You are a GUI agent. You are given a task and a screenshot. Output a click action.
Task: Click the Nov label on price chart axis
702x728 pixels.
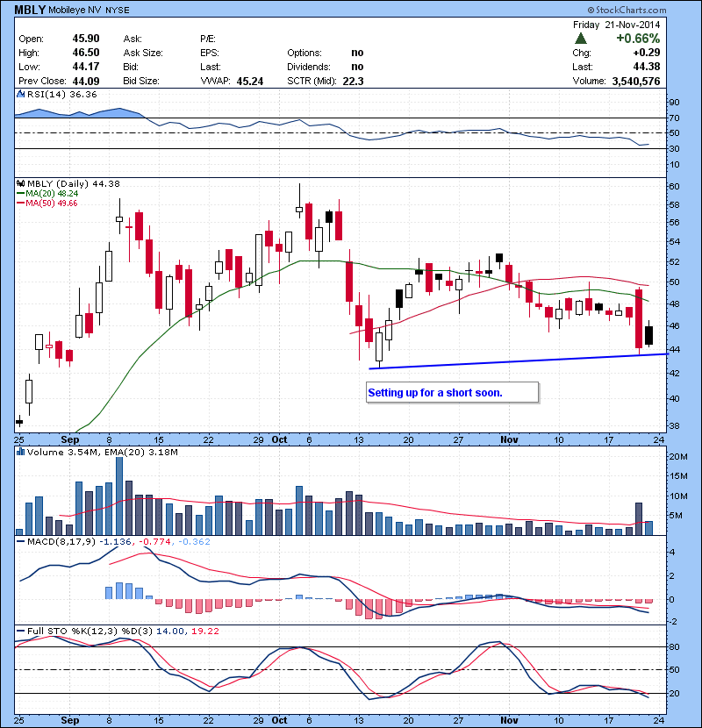click(509, 439)
